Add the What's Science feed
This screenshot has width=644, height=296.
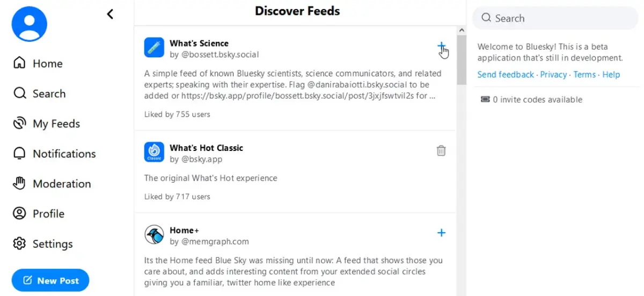(x=441, y=46)
